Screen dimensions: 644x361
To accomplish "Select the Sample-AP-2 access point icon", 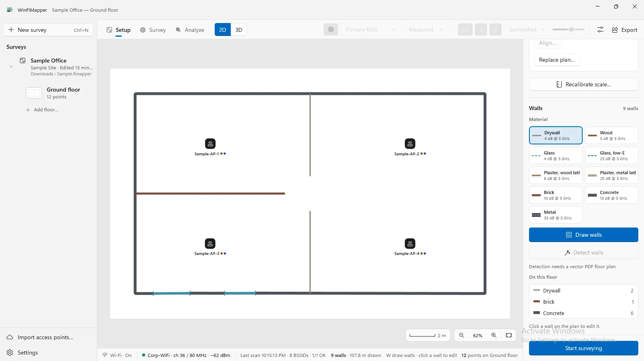I will (410, 144).
